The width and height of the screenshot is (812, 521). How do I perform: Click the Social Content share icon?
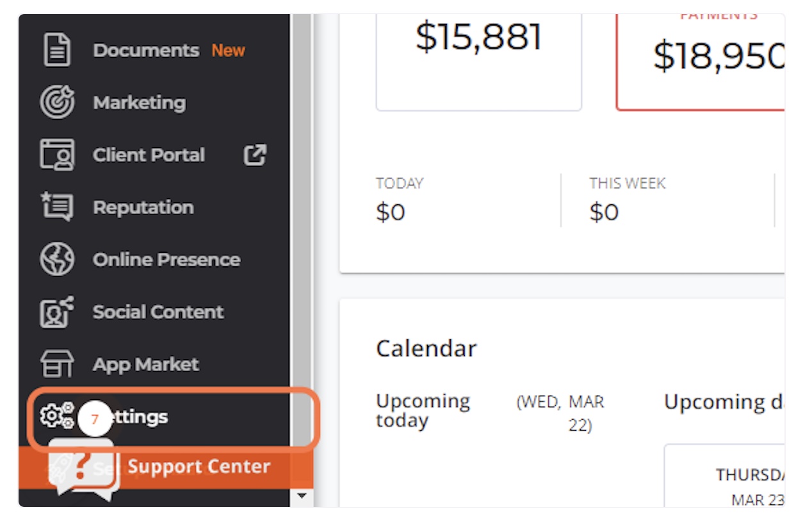click(x=57, y=312)
